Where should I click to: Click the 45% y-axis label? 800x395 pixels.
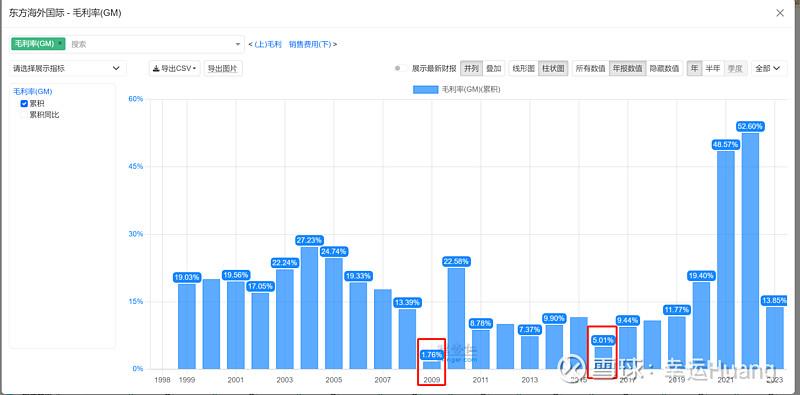point(136,166)
